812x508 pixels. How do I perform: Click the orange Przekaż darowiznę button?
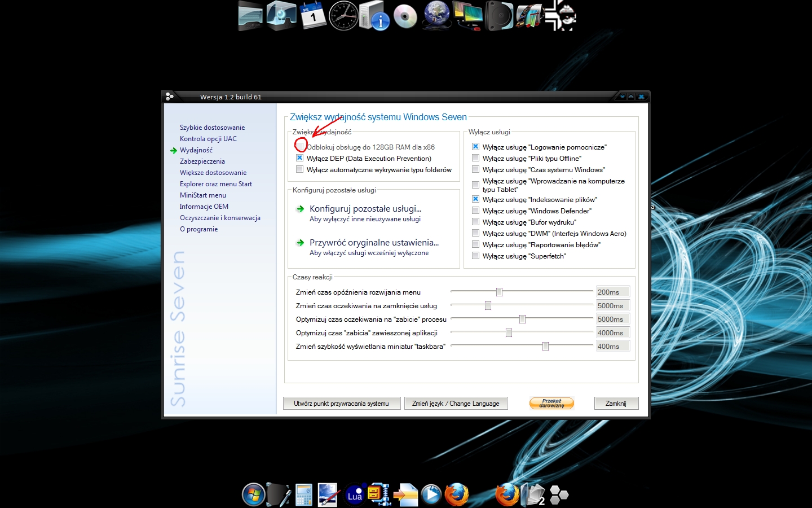pos(551,403)
